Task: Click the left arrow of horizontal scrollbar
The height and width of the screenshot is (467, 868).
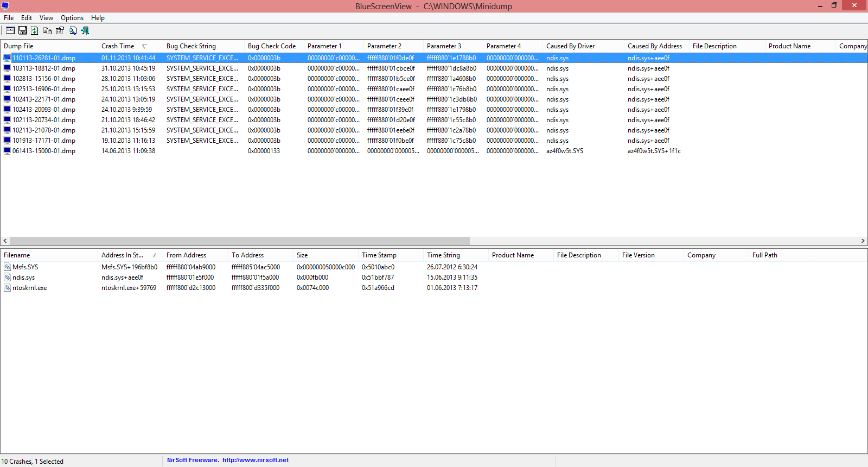Action: [x=5, y=241]
